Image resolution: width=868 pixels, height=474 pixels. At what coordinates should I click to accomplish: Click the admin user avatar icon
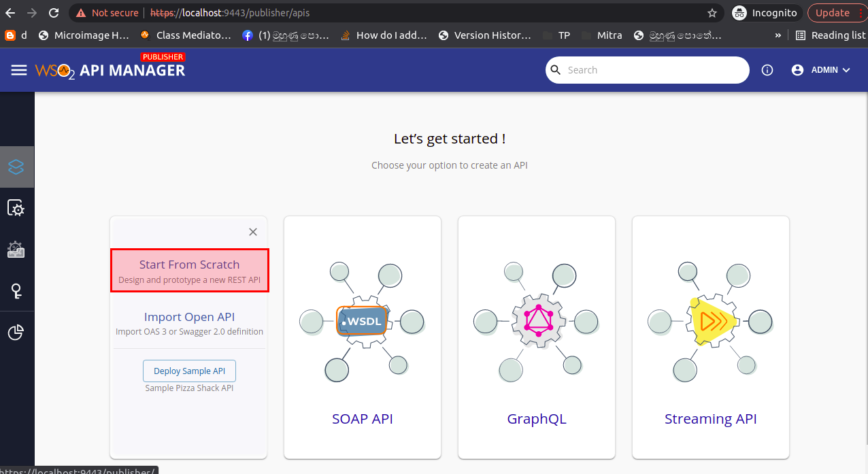(798, 70)
